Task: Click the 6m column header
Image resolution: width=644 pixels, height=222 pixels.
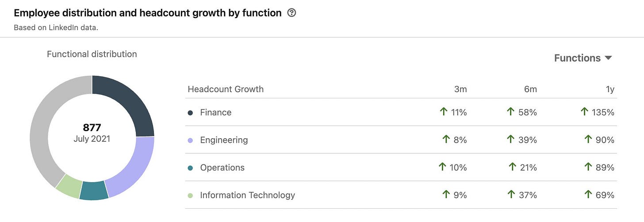Action: [x=530, y=89]
